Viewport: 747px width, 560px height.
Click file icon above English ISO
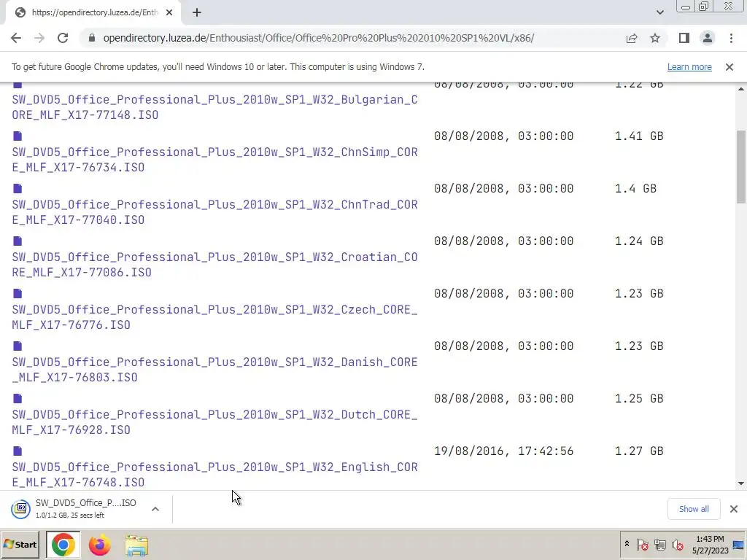[18, 451]
